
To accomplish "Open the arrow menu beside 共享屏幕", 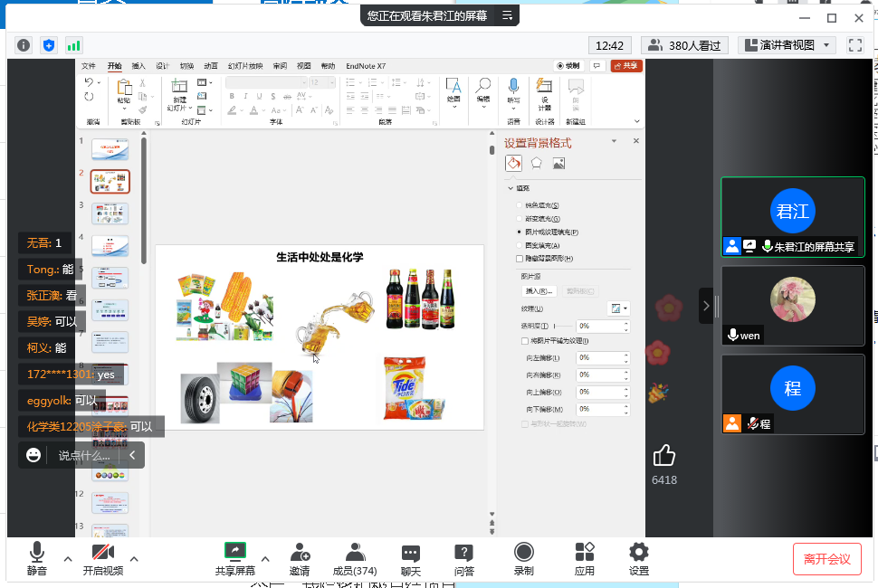I will pos(265,559).
